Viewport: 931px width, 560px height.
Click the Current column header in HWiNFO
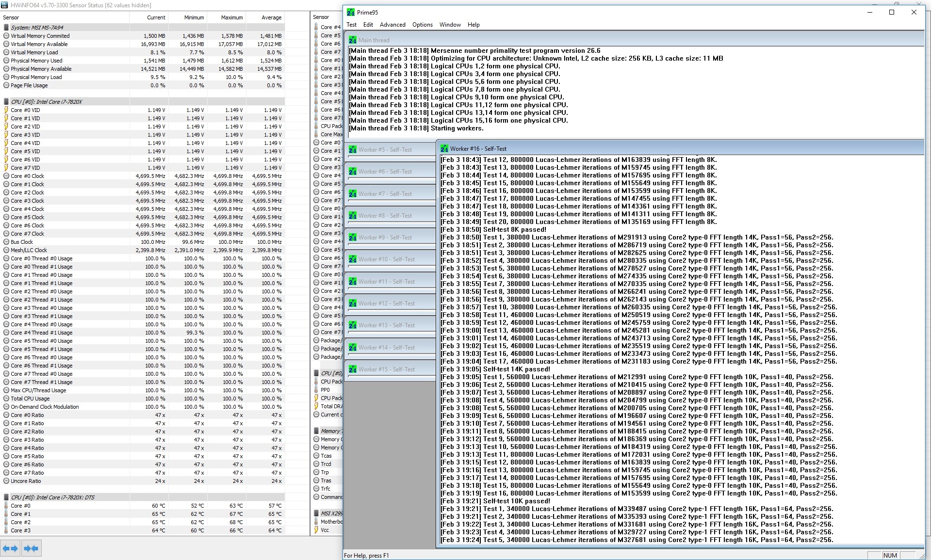[x=149, y=17]
